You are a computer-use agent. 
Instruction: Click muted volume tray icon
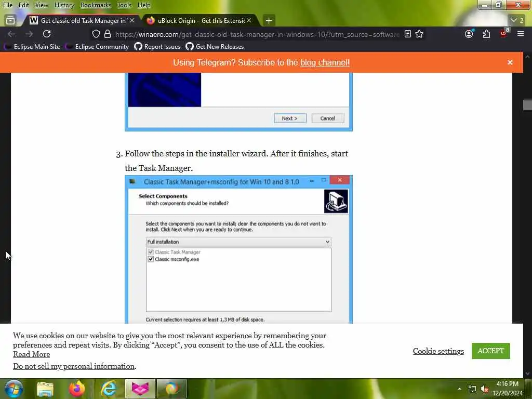point(485,389)
